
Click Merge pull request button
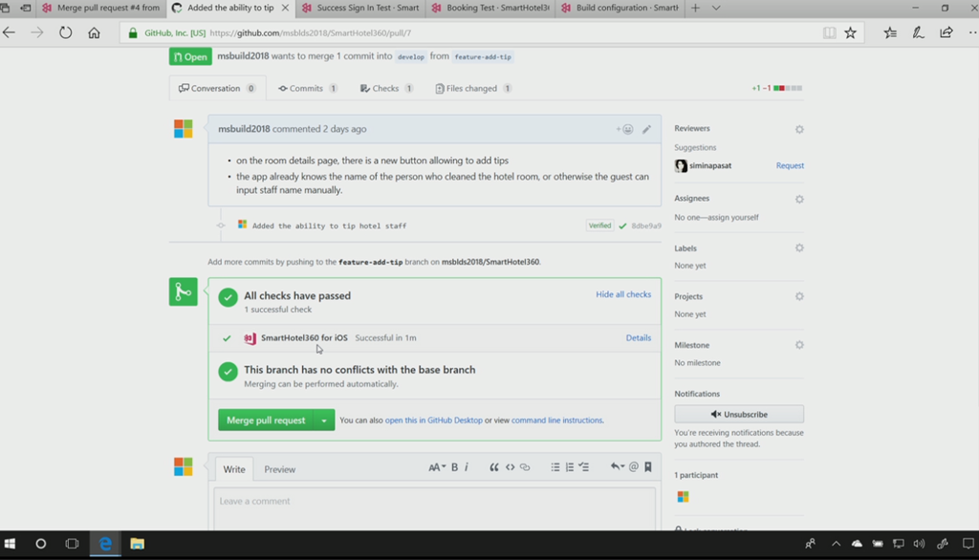click(x=266, y=420)
